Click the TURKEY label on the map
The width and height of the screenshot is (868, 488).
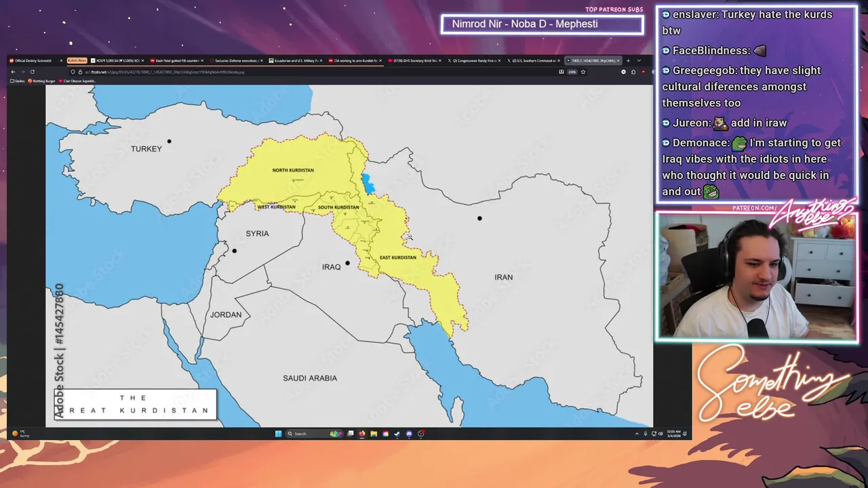point(146,149)
